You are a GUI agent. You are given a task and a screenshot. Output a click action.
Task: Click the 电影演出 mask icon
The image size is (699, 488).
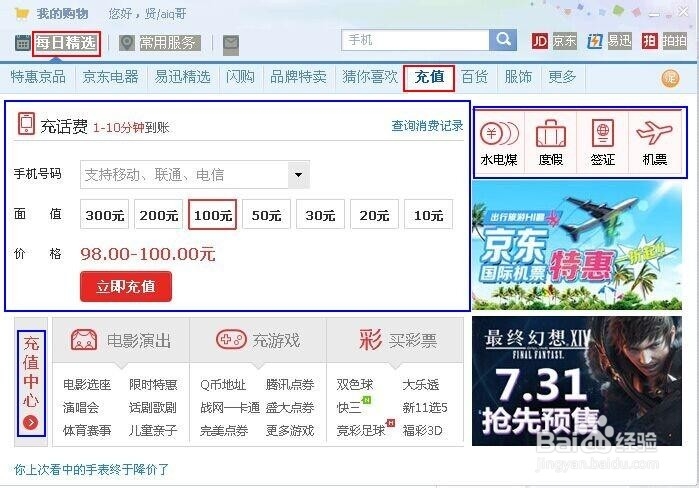tap(84, 340)
